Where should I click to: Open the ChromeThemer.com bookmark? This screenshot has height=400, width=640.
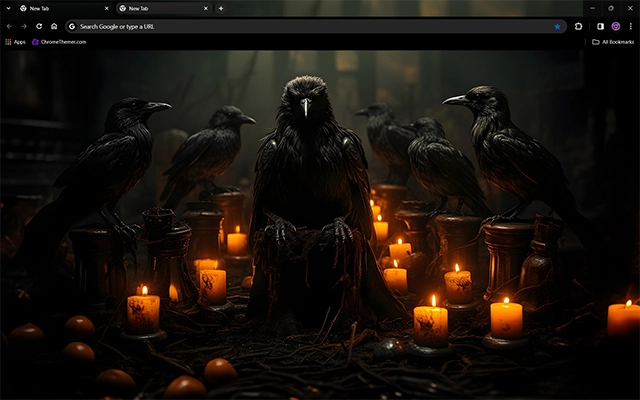(x=59, y=42)
